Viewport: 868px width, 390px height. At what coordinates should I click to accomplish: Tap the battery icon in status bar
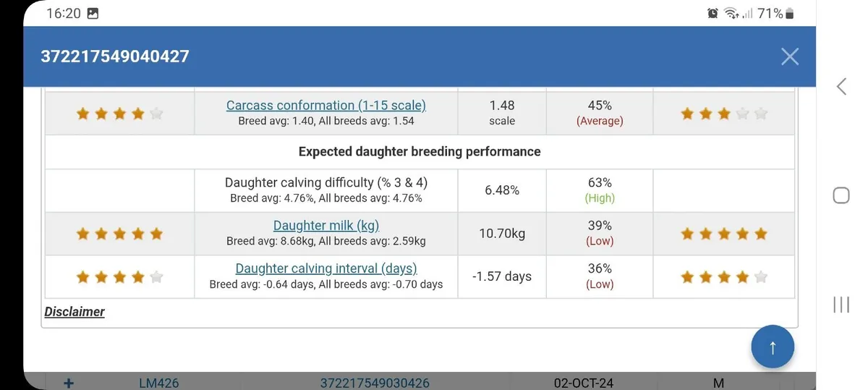click(x=789, y=14)
